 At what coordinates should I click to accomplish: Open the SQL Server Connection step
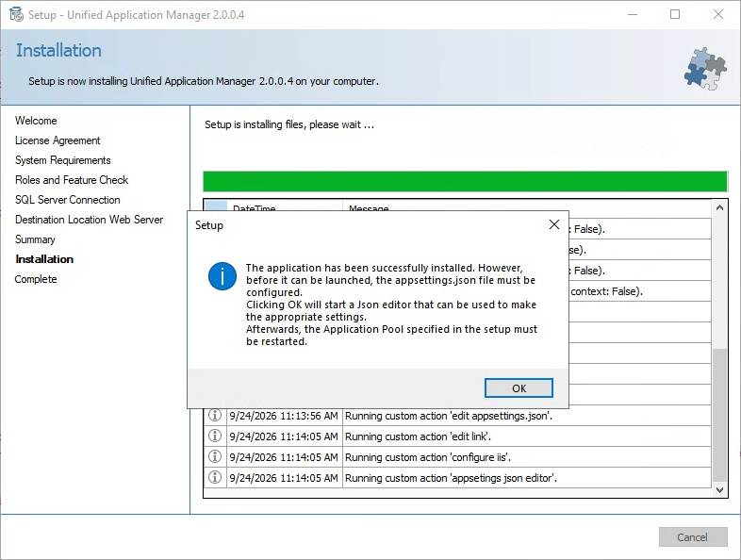[68, 200]
